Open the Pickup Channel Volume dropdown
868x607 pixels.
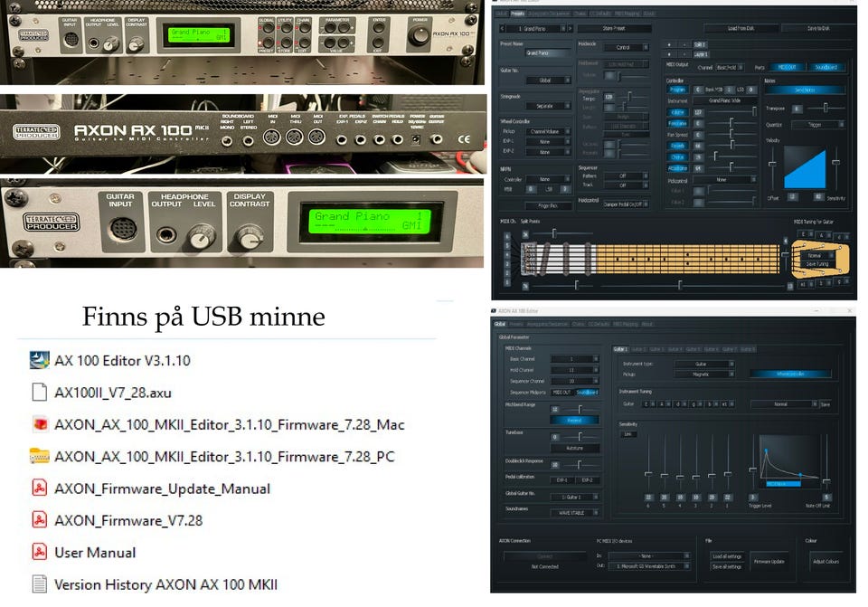pyautogui.click(x=548, y=132)
